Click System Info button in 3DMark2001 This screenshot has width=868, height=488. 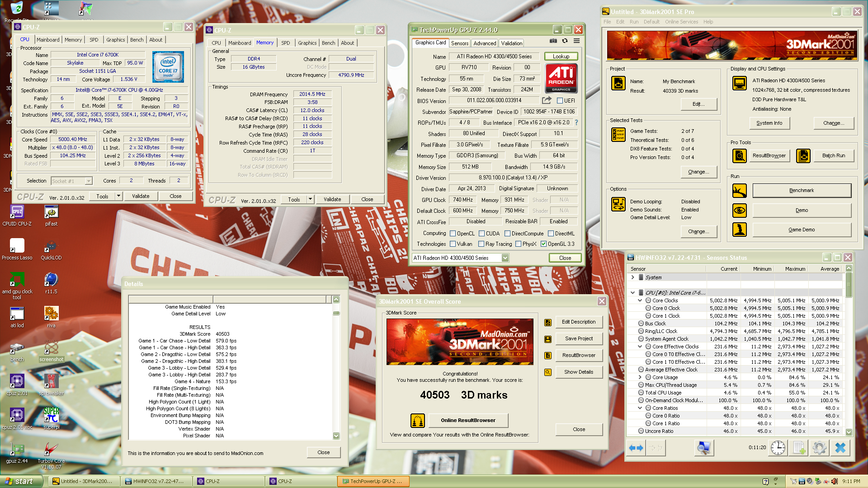[x=769, y=123]
